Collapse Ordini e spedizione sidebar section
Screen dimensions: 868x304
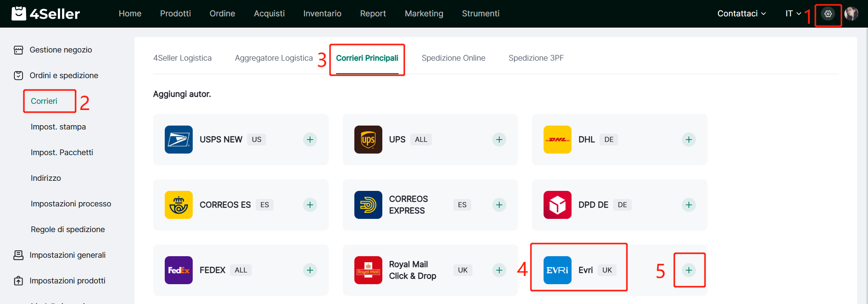[64, 75]
